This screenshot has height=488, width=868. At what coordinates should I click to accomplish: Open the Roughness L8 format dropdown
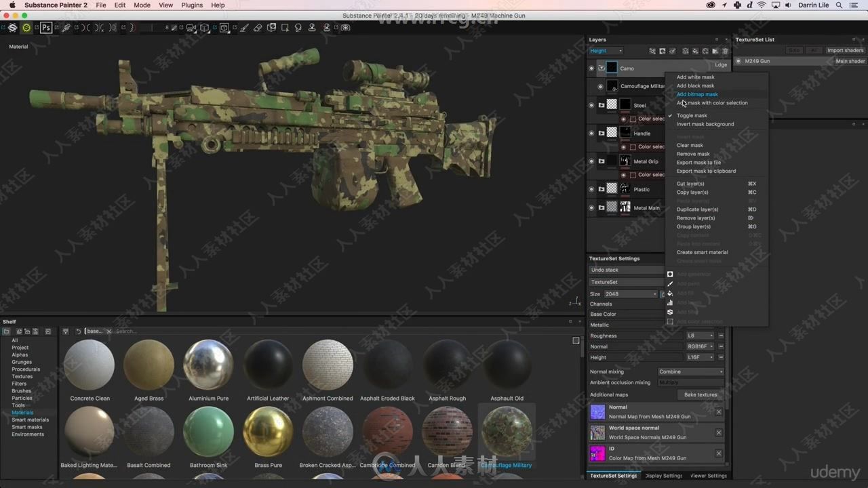[701, 335]
